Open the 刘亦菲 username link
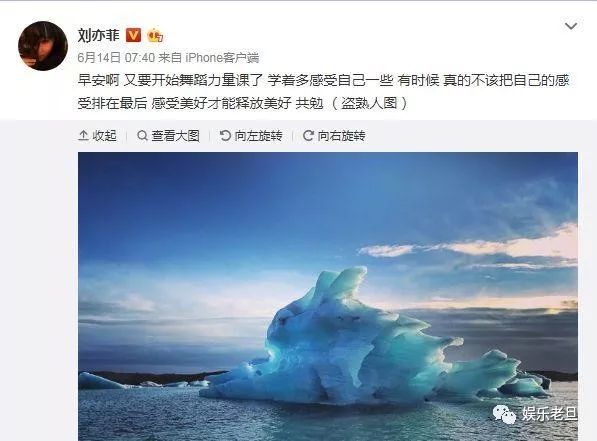 click(x=98, y=35)
